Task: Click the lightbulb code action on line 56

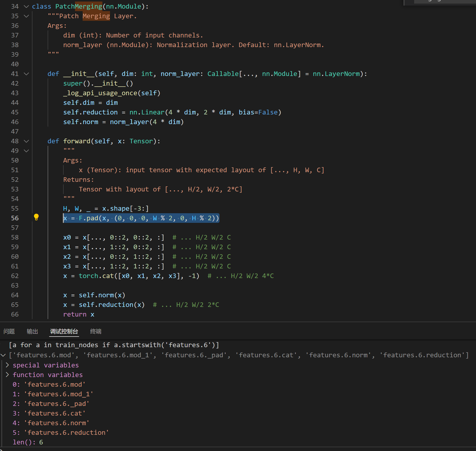Action: pyautogui.click(x=36, y=217)
